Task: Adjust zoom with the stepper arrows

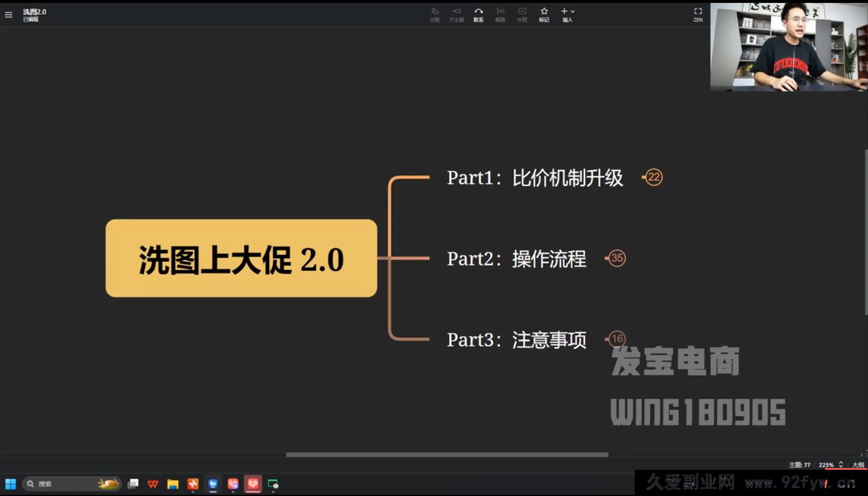Action: coord(841,464)
